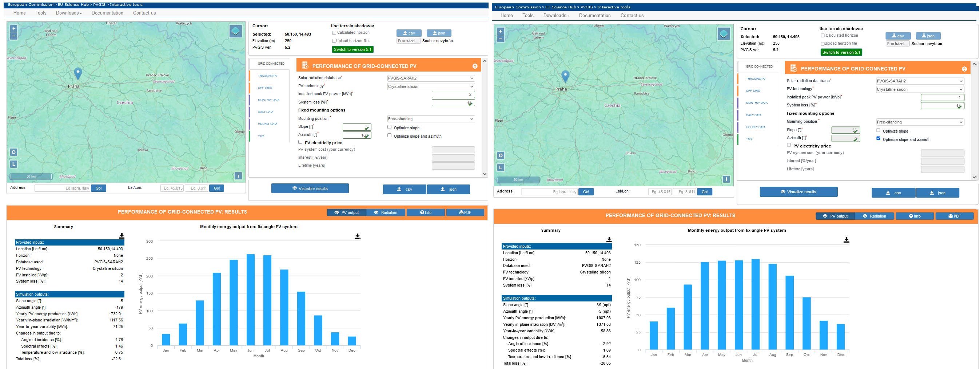The width and height of the screenshot is (980, 369).
Task: Click the 'L' map button on left map
Action: (x=14, y=164)
